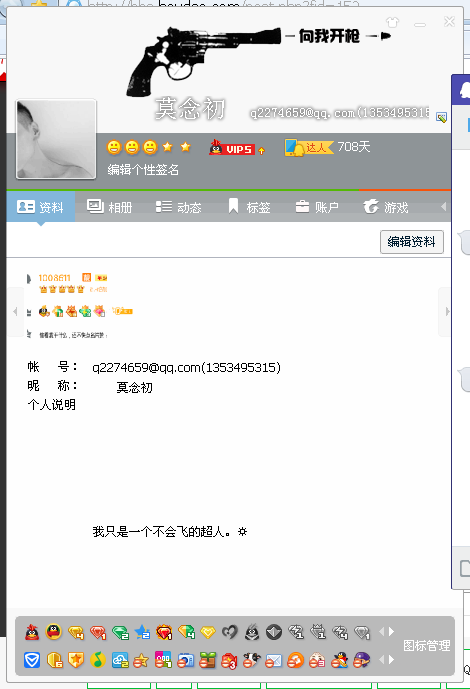Click the VIP5 membership badge

pyautogui.click(x=231, y=148)
